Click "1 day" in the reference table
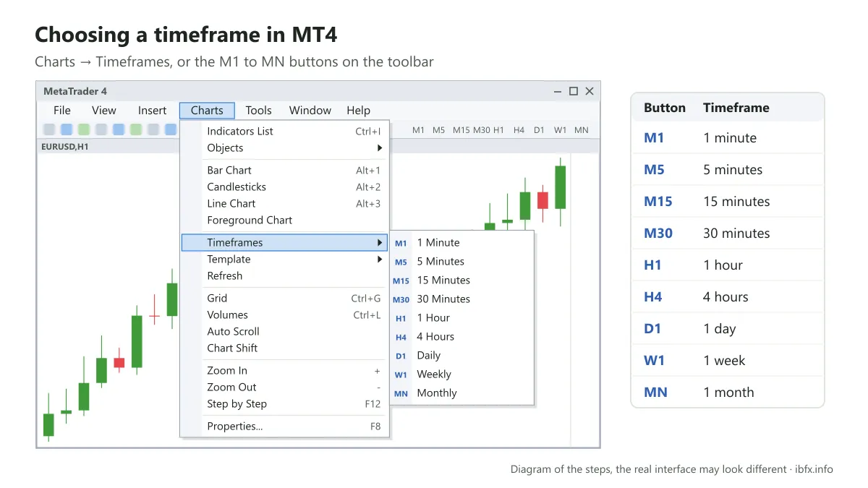 tap(719, 329)
